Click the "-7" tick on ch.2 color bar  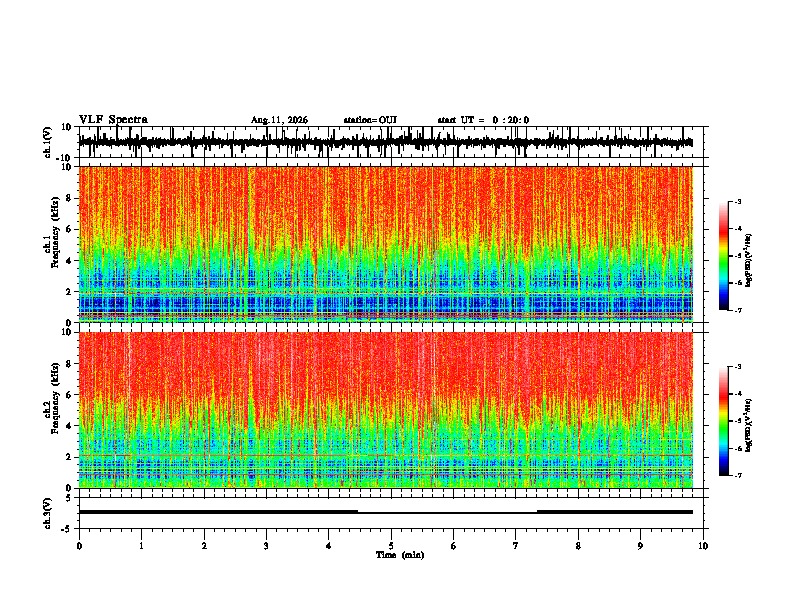738,476
